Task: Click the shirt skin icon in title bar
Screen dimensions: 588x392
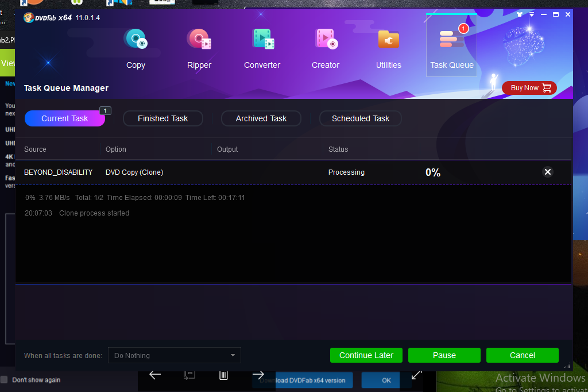Action: [519, 14]
